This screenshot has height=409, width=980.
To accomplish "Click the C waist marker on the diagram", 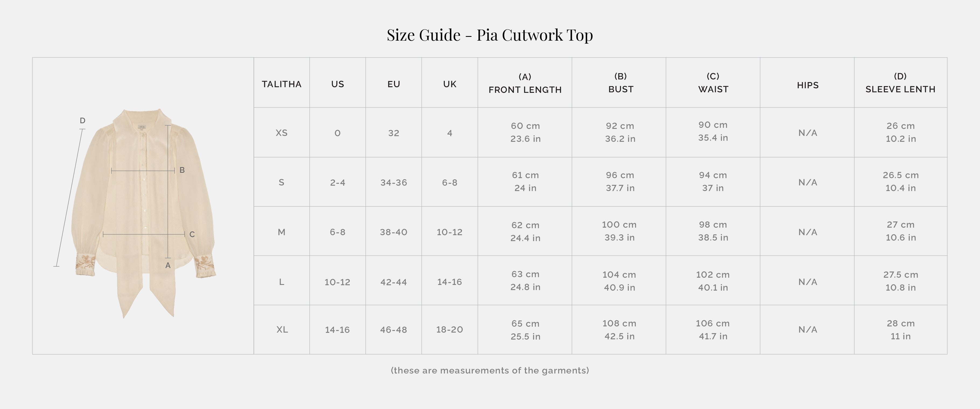I will 192,234.
